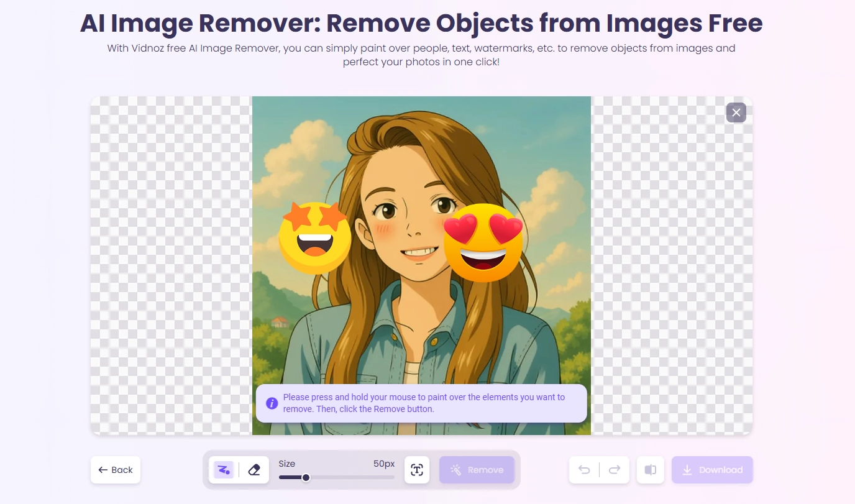Screen dimensions: 855x504
Task: Click the AI Image Remover page heading
Action: [x=421, y=24]
